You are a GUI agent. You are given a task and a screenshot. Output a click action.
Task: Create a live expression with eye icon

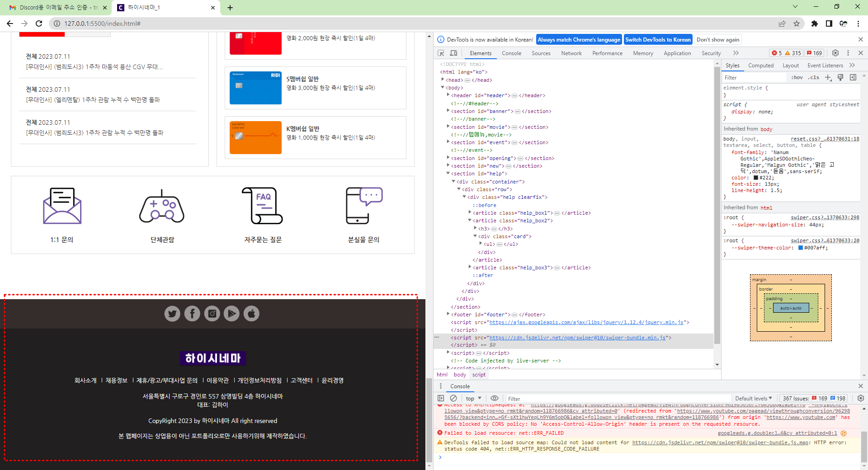[x=495, y=398]
